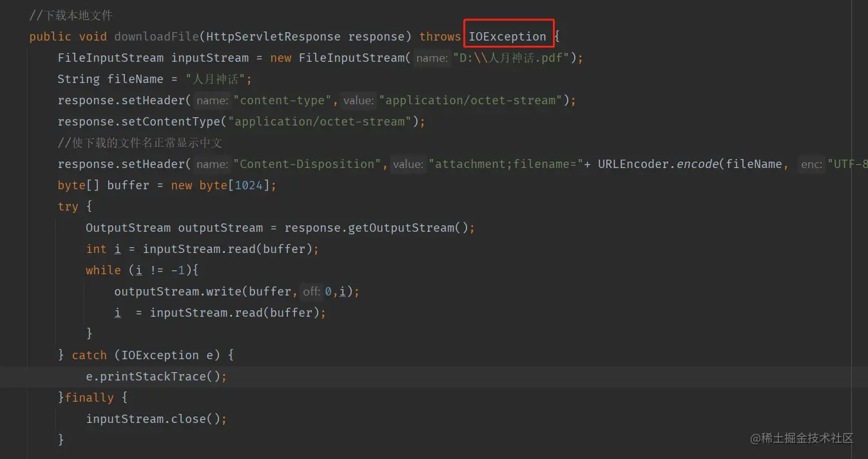Viewport: 868px width, 459px height.
Task: Click the "Content-Disposition" string
Action: [308, 164]
